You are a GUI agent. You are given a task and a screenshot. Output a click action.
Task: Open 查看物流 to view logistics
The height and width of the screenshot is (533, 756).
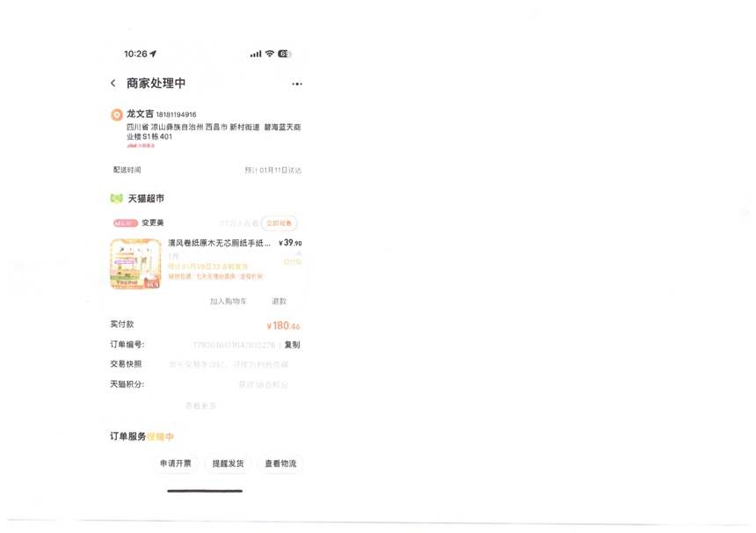(x=280, y=464)
